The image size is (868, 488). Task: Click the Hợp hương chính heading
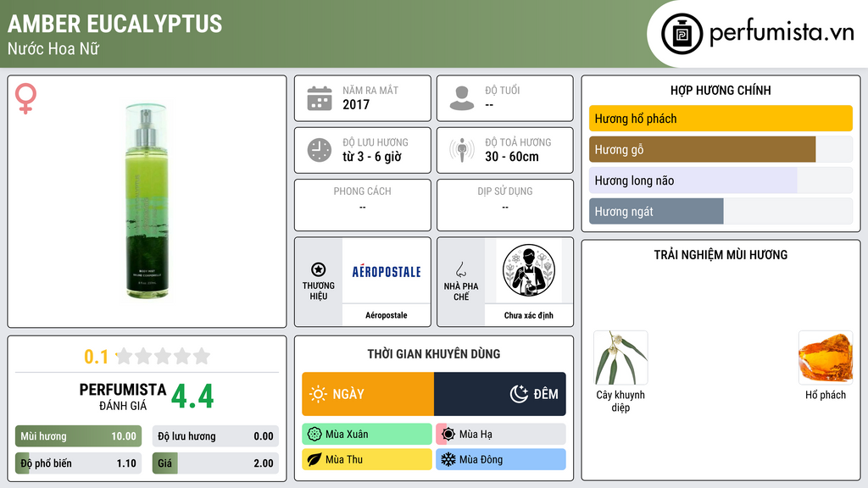(721, 90)
